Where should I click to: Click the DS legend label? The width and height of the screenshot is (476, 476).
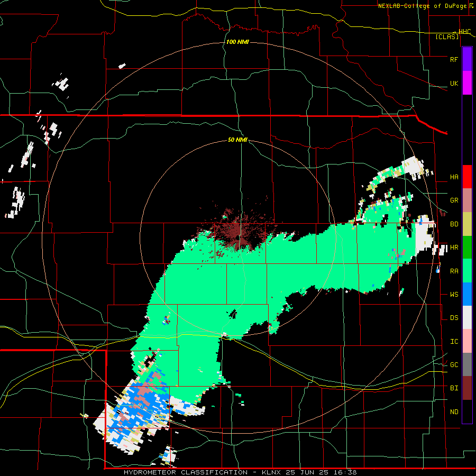point(454,318)
